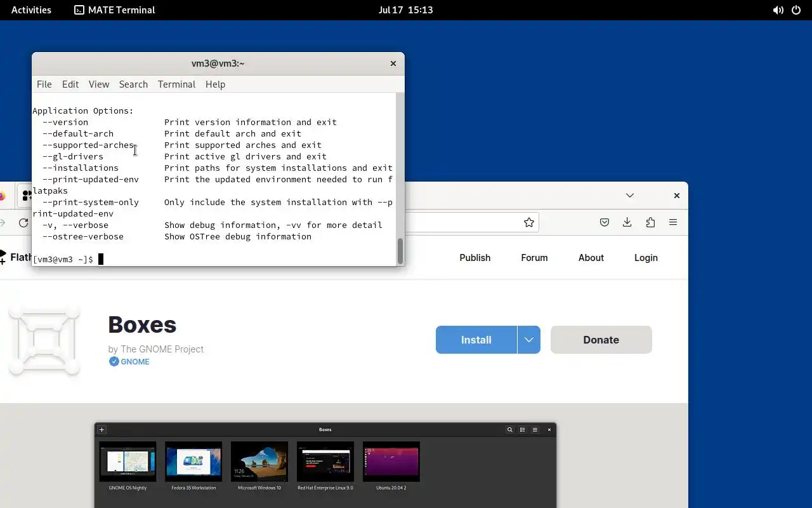
Task: Click the search icon in Boxes screenshot
Action: coord(509,430)
